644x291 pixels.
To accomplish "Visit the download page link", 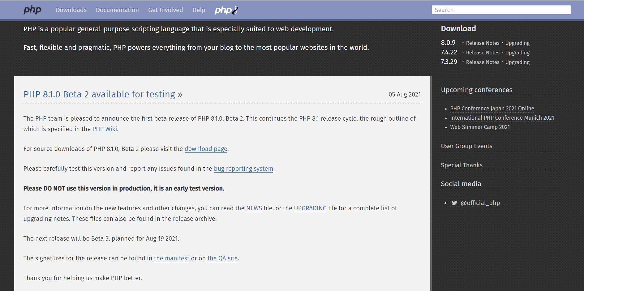I will (x=206, y=149).
